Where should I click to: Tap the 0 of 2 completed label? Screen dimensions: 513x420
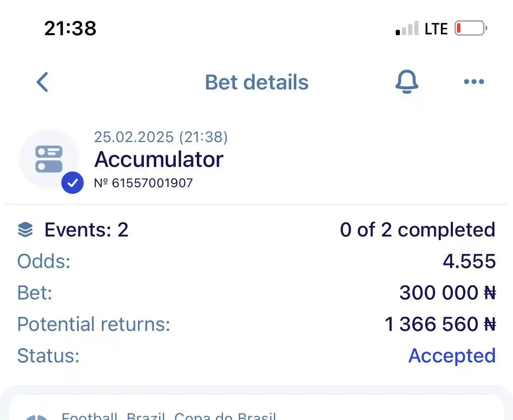tap(418, 230)
